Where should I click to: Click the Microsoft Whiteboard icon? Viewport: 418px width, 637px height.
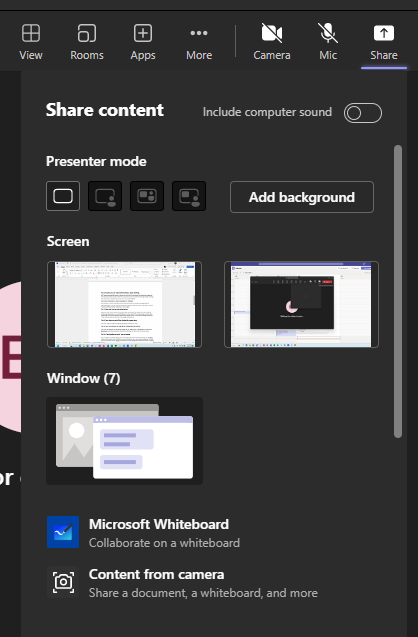[63, 532]
